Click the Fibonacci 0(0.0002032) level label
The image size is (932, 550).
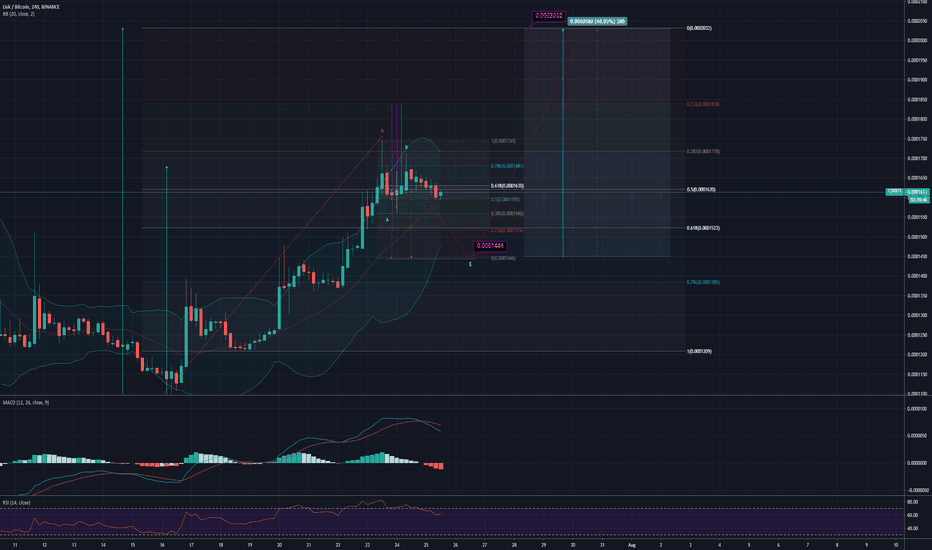coord(699,29)
